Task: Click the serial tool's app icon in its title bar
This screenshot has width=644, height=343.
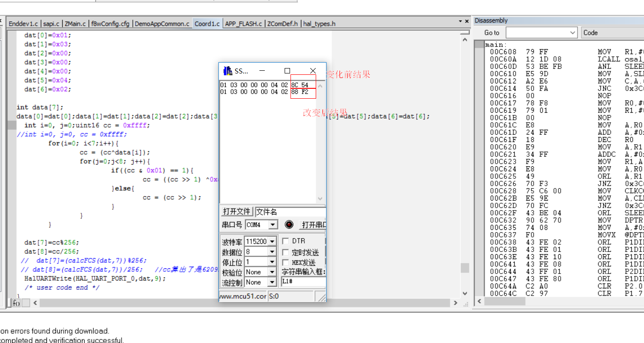Action: coord(228,71)
